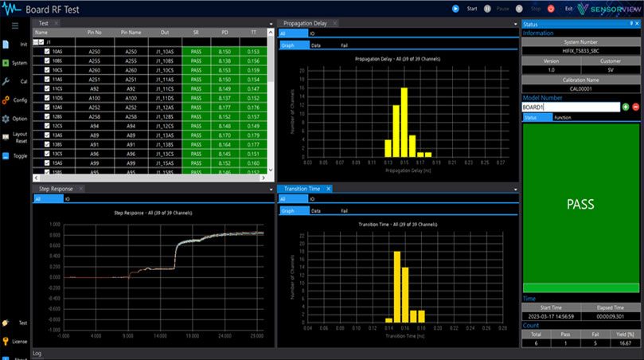Screen dimensions: 644x360
Task: Click the large green PASS status area
Action: coord(581,203)
